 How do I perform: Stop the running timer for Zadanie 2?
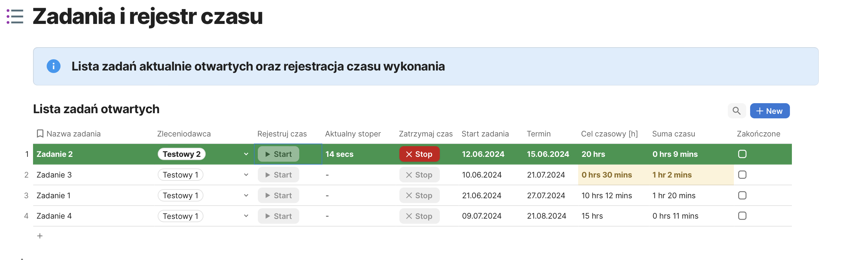pos(419,154)
